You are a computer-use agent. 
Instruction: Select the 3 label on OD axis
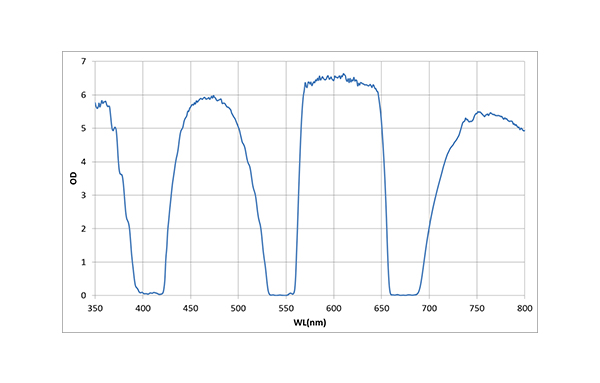click(x=84, y=195)
